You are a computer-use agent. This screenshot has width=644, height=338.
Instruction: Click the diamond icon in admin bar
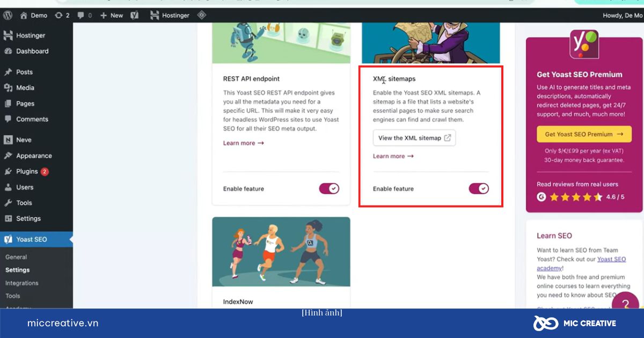click(201, 15)
